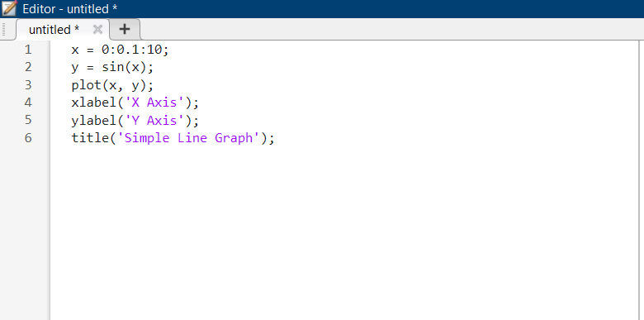Close the 'untitled *' tab with X

[97, 29]
